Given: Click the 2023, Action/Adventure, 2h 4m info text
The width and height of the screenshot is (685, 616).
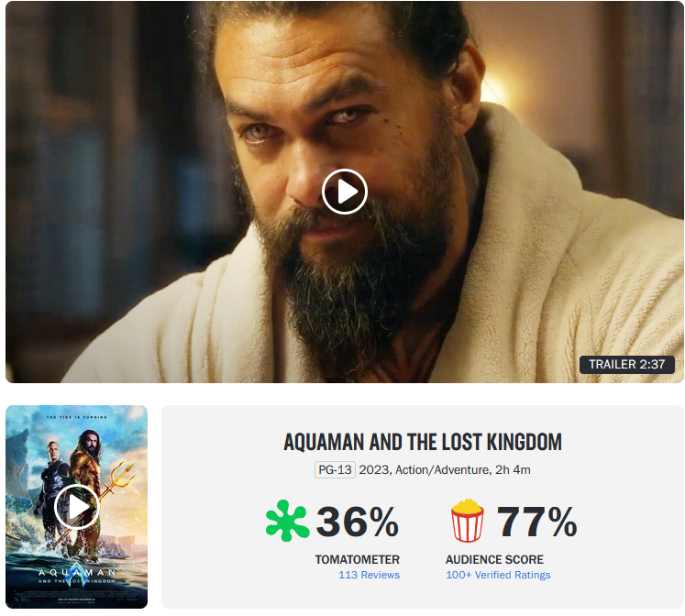Looking at the screenshot, I should click(x=445, y=469).
